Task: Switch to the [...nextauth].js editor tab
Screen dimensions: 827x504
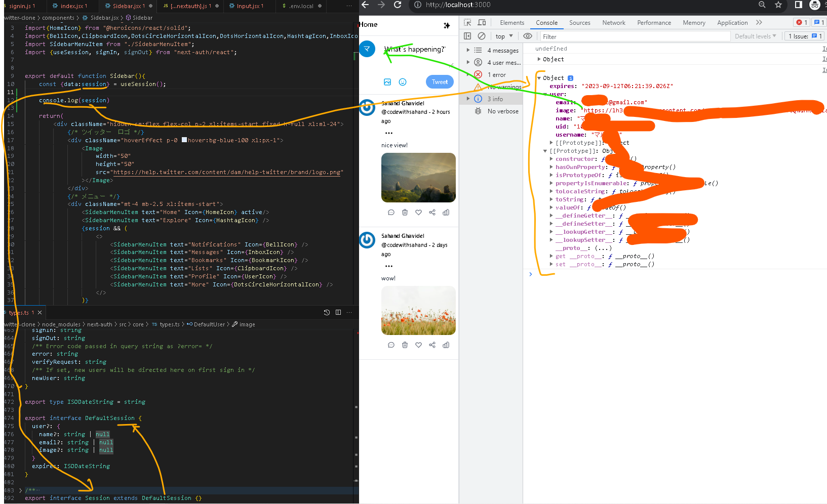Action: [189, 6]
